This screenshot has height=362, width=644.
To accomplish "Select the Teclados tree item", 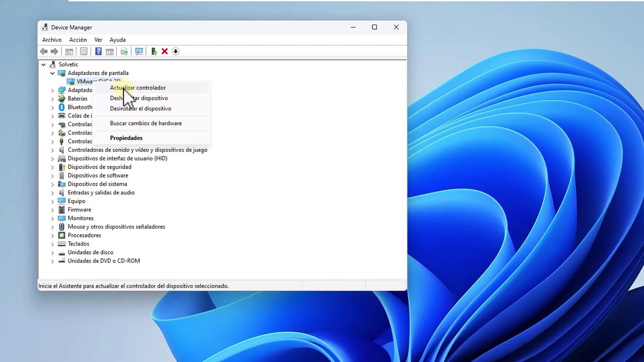I will pos(78,244).
